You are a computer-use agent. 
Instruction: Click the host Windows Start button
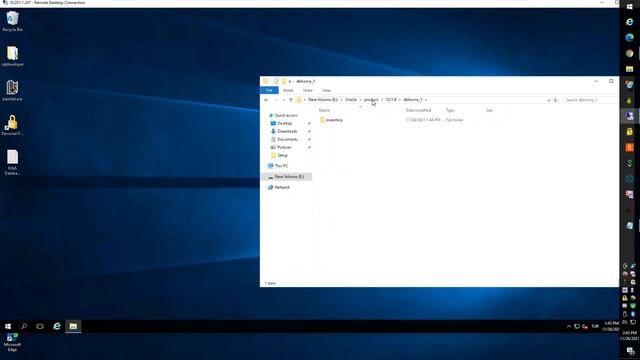[x=629, y=7]
